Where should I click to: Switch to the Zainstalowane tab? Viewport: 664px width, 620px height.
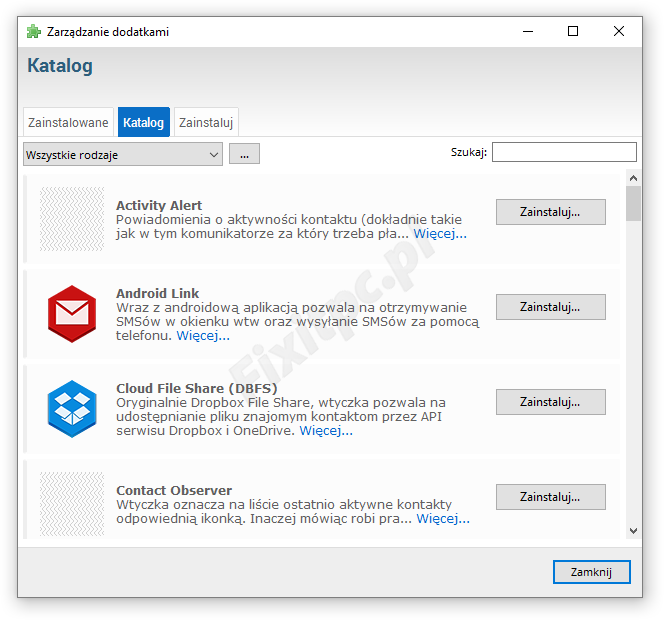pos(68,122)
